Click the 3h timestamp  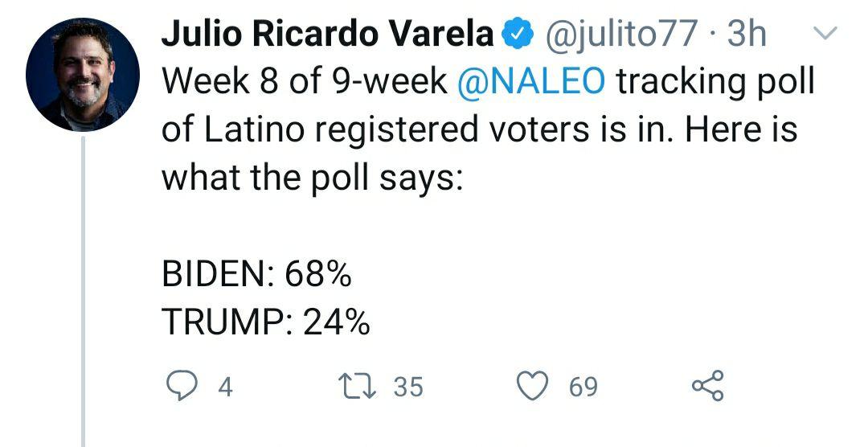coord(747,35)
